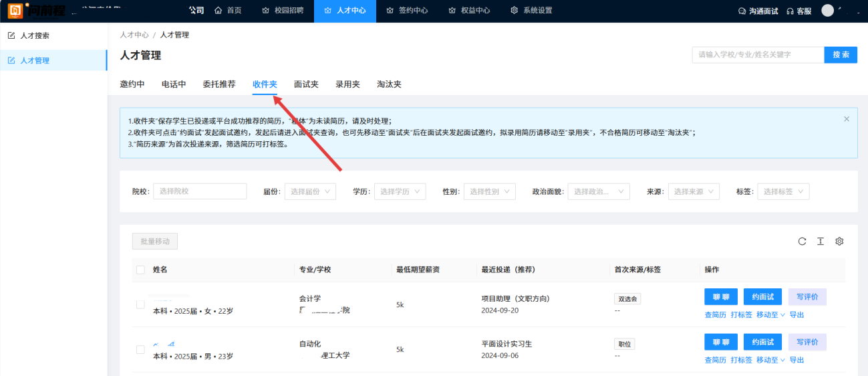Click the refresh table icon
This screenshot has height=376, width=868.
[x=802, y=242]
